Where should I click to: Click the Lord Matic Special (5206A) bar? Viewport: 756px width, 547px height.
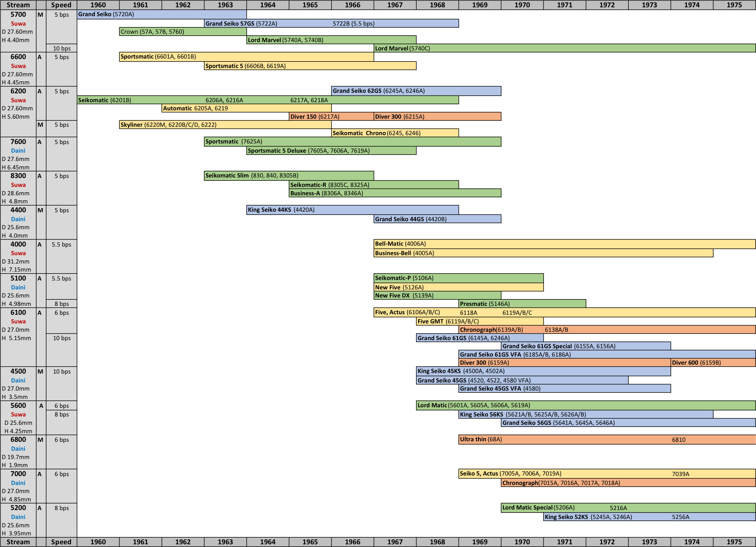[x=628, y=508]
